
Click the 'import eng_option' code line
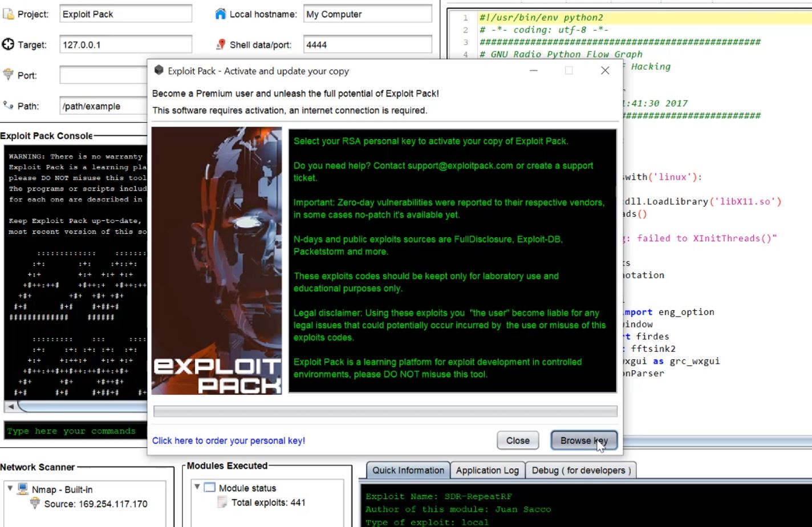(669, 312)
